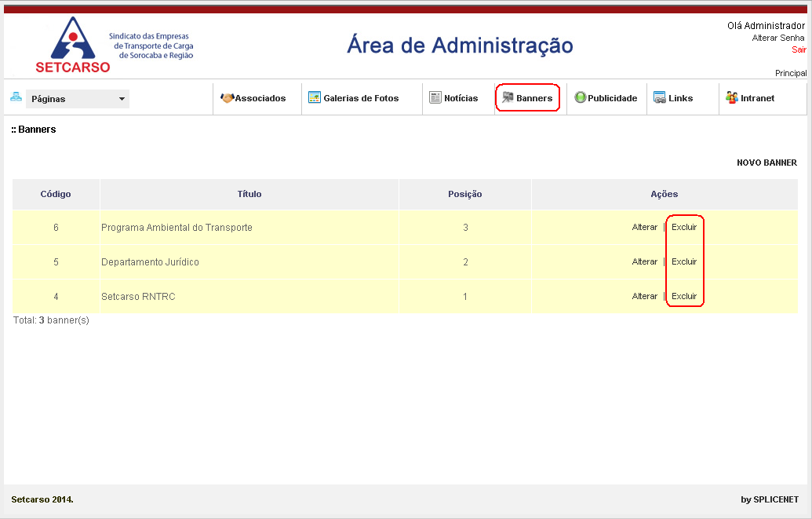This screenshot has width=812, height=519.
Task: Click the Galerias de Fotos picture icon
Action: [x=315, y=97]
